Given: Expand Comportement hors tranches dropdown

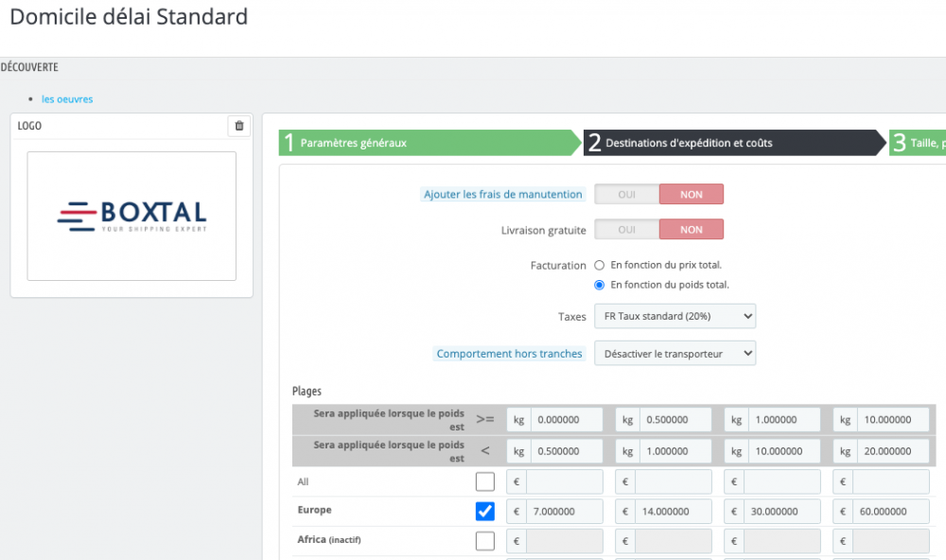Looking at the screenshot, I should click(x=674, y=354).
